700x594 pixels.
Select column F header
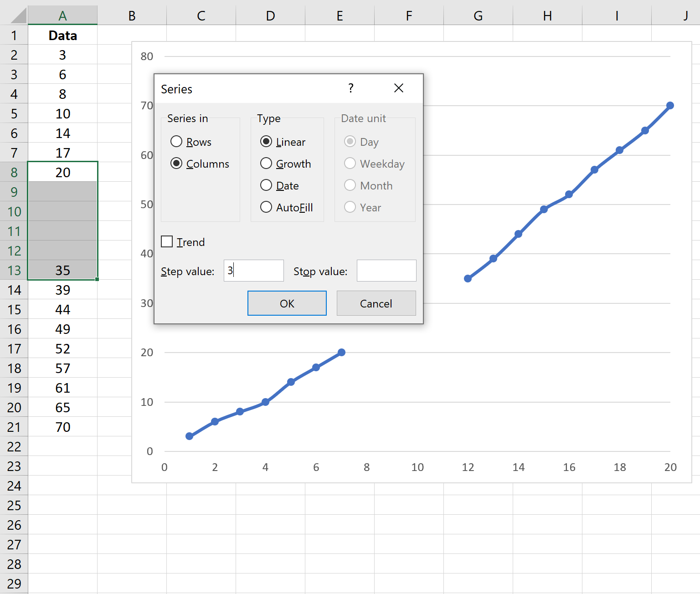click(x=409, y=16)
